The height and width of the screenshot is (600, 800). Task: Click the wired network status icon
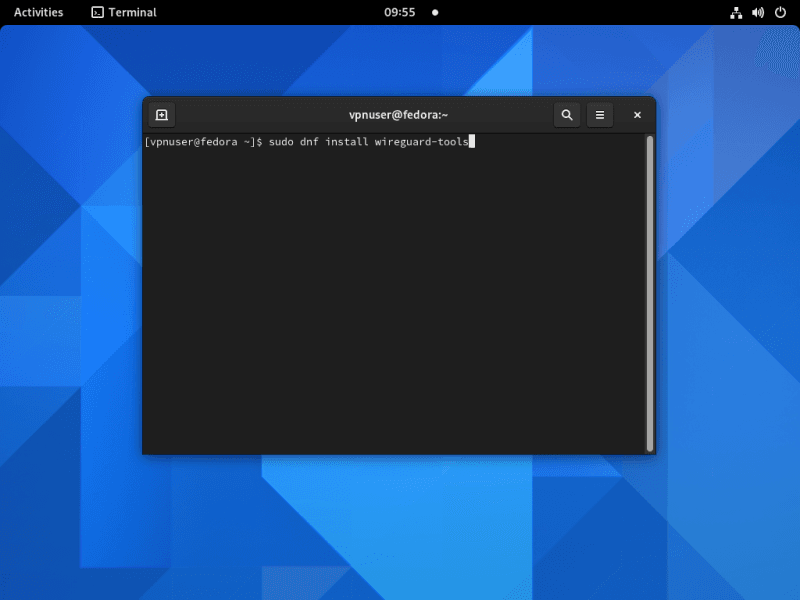(x=736, y=13)
